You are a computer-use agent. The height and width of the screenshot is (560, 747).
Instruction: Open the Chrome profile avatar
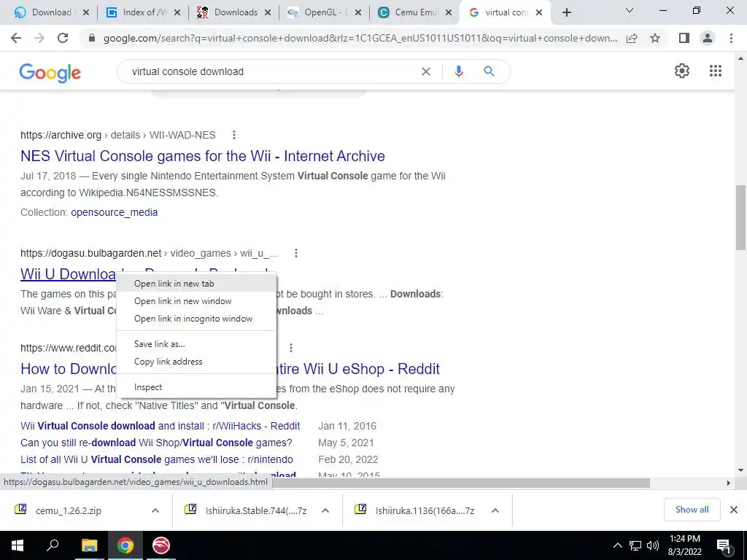[708, 38]
